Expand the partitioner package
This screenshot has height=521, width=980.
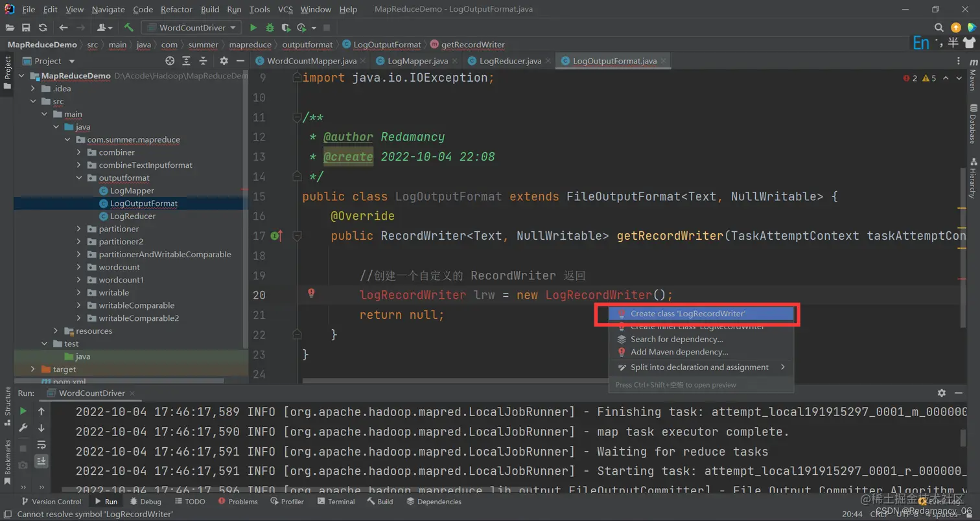click(x=78, y=229)
